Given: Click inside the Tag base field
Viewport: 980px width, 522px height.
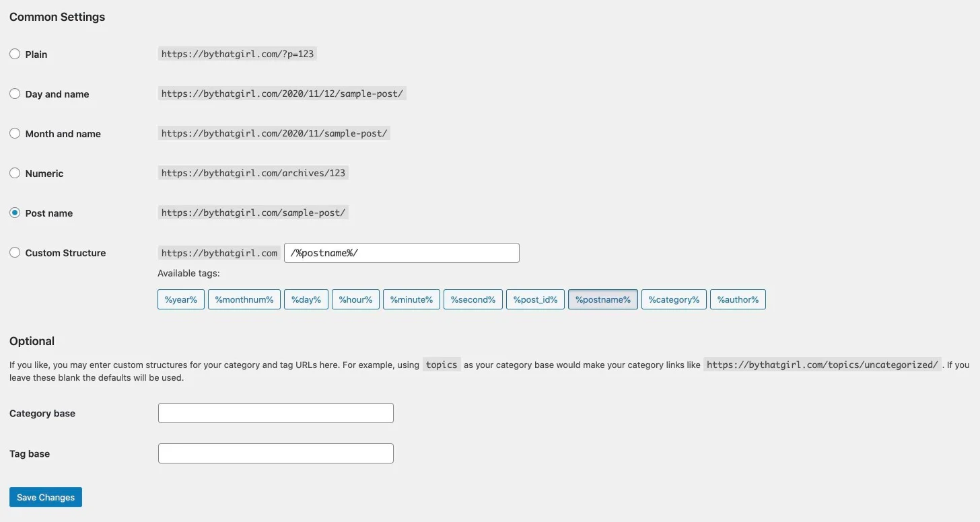Looking at the screenshot, I should (275, 453).
